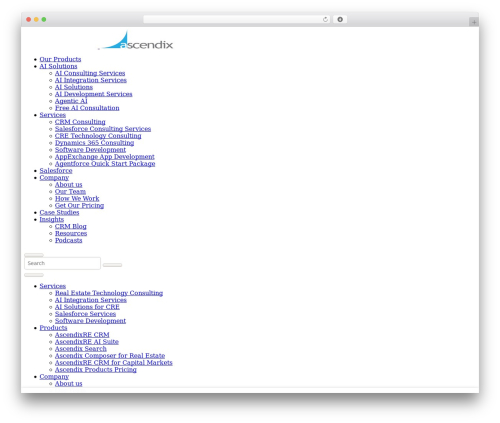Open the lower Company link
The width and height of the screenshot is (500, 423).
[54, 377]
